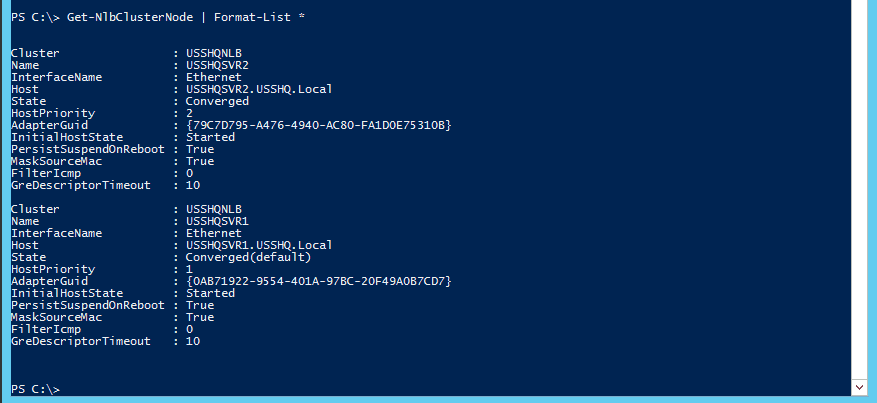The image size is (877, 403).
Task: Click the FilterIcmp label of first node
Action: [x=46, y=173]
